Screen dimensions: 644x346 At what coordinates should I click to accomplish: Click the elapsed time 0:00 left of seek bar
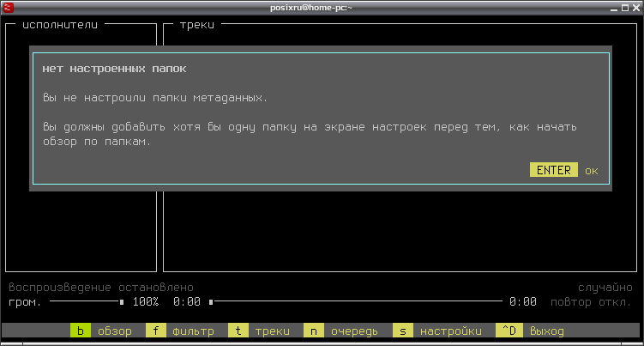tap(187, 302)
